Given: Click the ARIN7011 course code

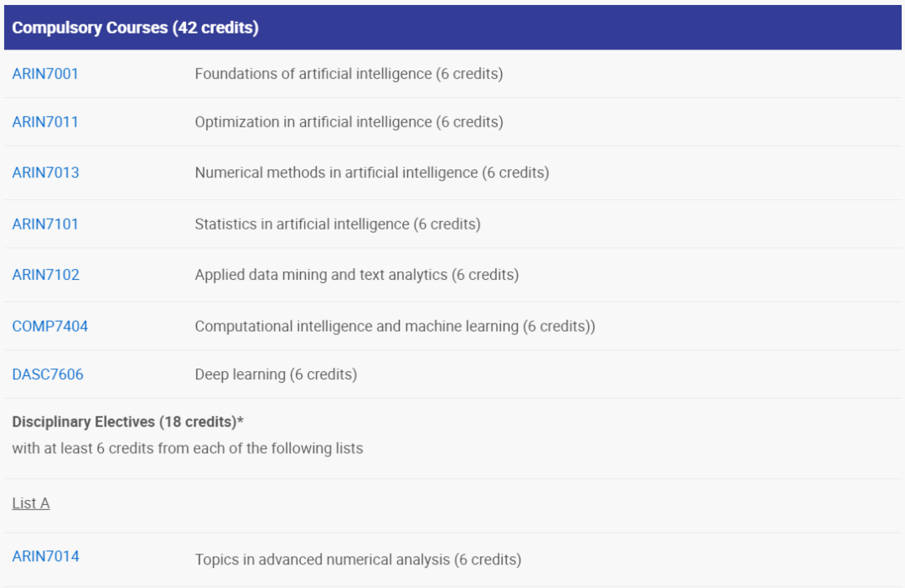Looking at the screenshot, I should coord(45,122).
